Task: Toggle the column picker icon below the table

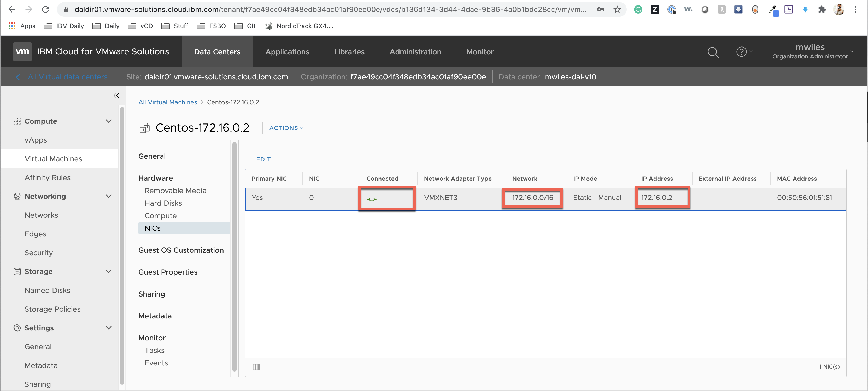Action: coord(256,367)
